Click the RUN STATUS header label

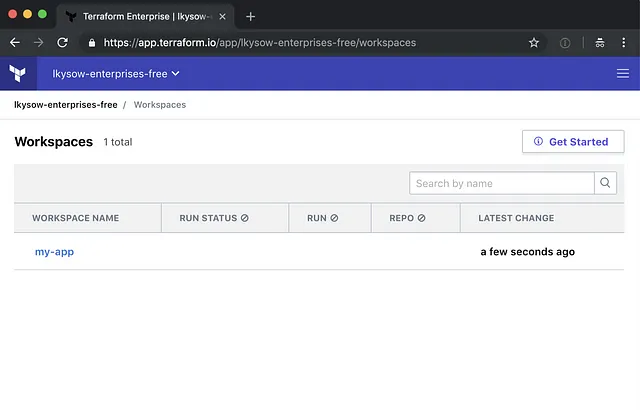pos(208,218)
